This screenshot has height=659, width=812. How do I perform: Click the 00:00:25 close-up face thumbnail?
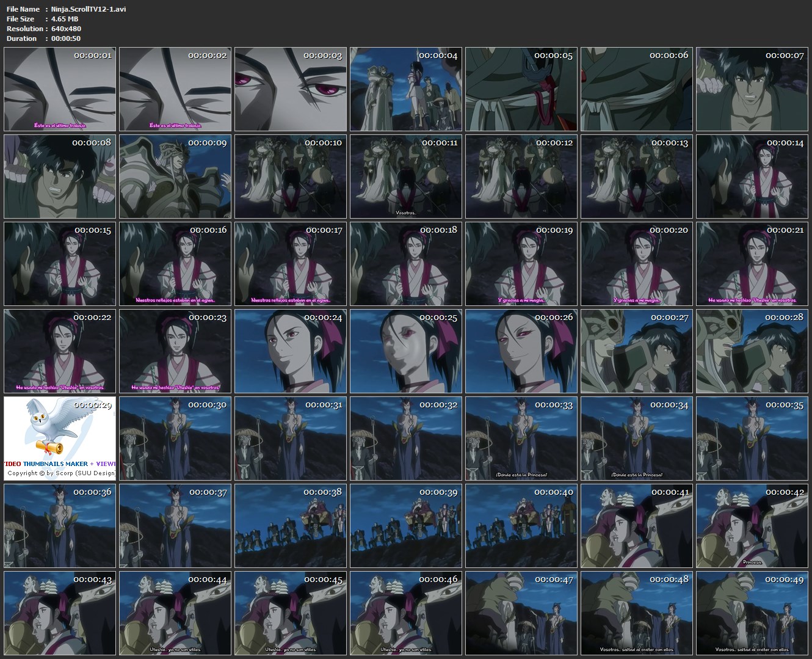[405, 351]
